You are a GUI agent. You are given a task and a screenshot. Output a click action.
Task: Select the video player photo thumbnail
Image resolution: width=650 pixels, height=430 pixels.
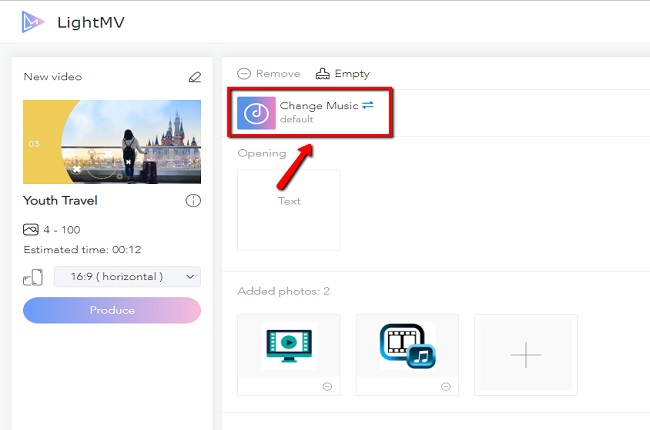[x=289, y=348]
